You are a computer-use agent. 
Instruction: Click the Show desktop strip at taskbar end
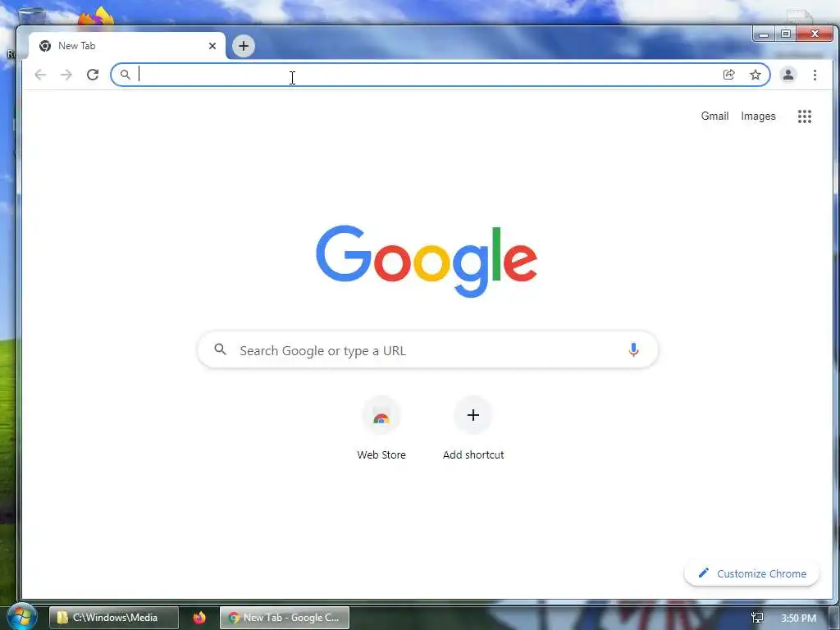point(834,618)
